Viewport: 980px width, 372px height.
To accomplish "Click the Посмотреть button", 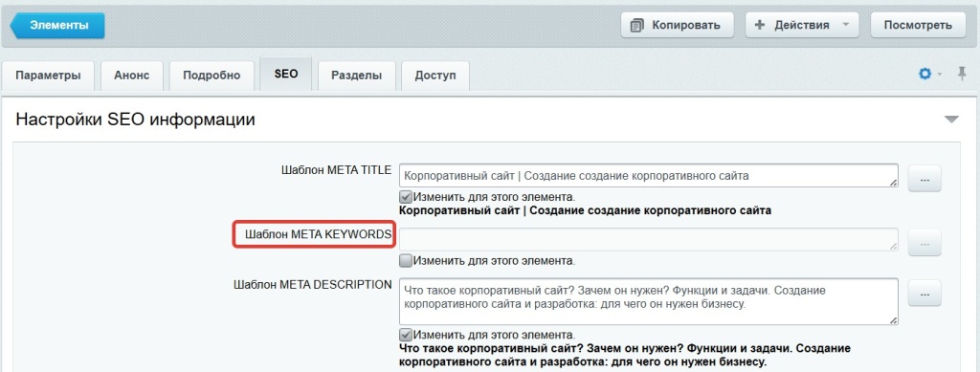I will (918, 25).
